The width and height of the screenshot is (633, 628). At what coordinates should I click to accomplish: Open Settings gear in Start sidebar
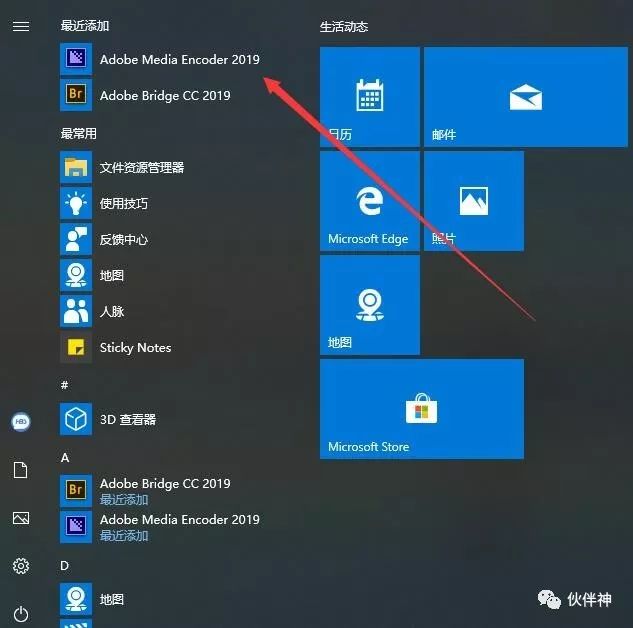(x=21, y=566)
